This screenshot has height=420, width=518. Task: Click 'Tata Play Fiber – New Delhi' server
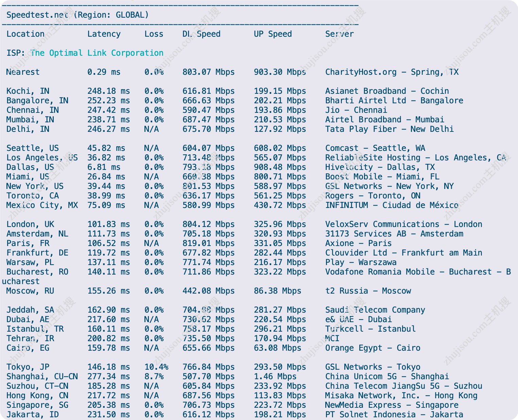(x=390, y=129)
